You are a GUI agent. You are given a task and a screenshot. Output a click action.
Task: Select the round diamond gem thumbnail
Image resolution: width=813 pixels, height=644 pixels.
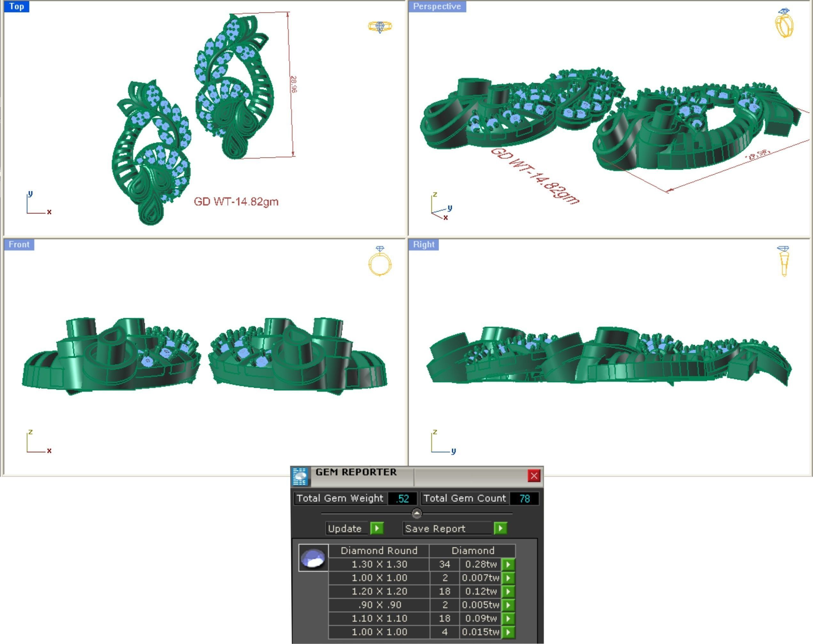click(313, 558)
